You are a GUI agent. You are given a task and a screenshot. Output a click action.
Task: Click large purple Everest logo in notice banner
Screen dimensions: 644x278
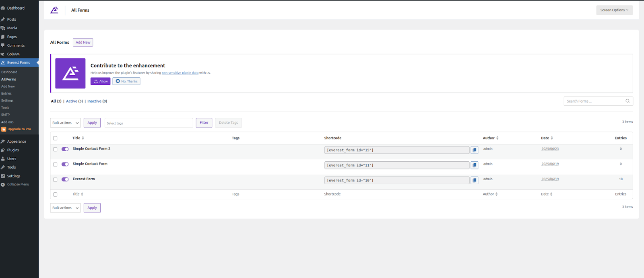(70, 73)
